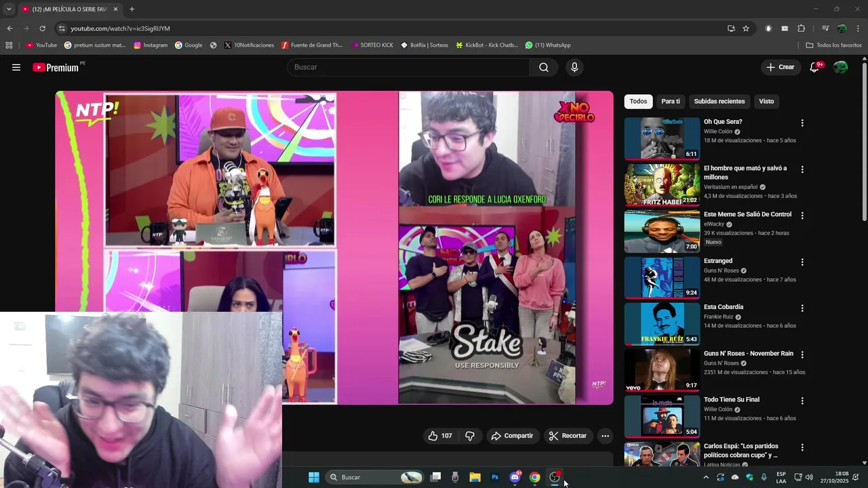The image size is (868, 488).
Task: Open the apps grid in bookmarks bar
Action: [9, 45]
